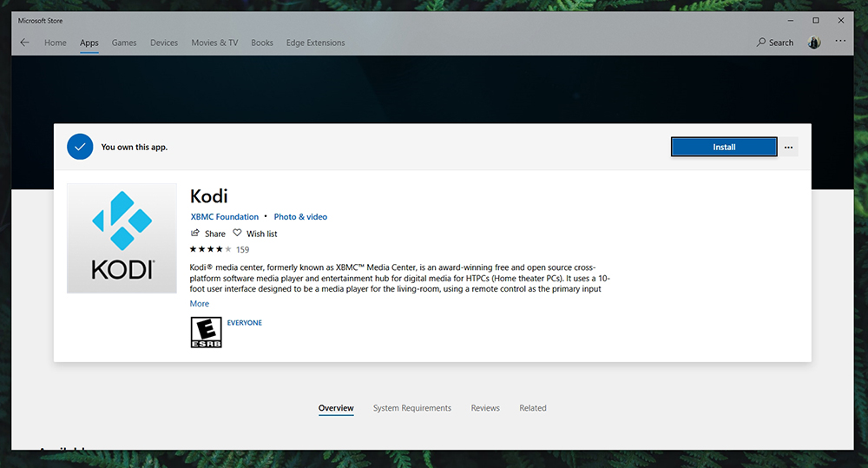The height and width of the screenshot is (468, 868).
Task: Click the 159 ratings count
Action: pyautogui.click(x=242, y=250)
